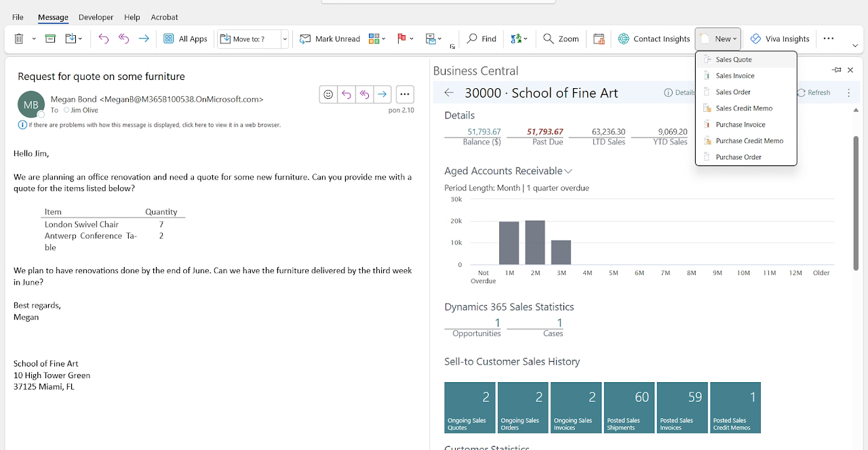Click the Business Central pane vertical scrollbar
868x450 pixels.
(856, 203)
